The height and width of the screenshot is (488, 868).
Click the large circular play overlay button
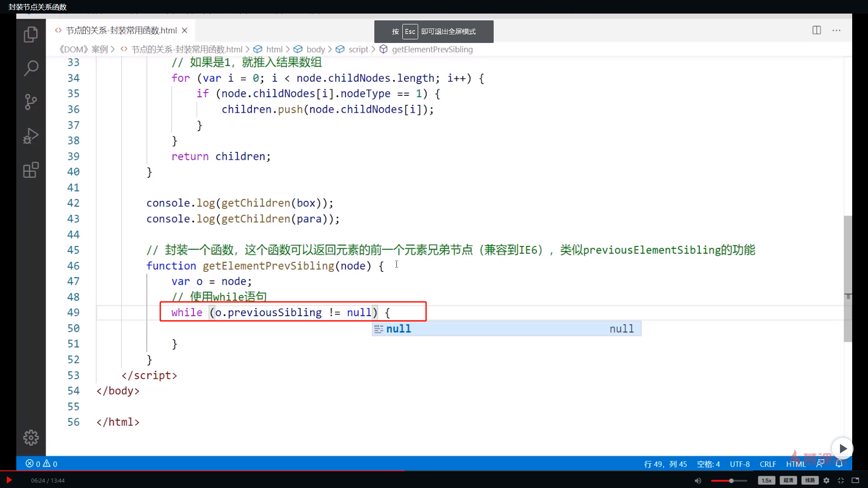842,449
